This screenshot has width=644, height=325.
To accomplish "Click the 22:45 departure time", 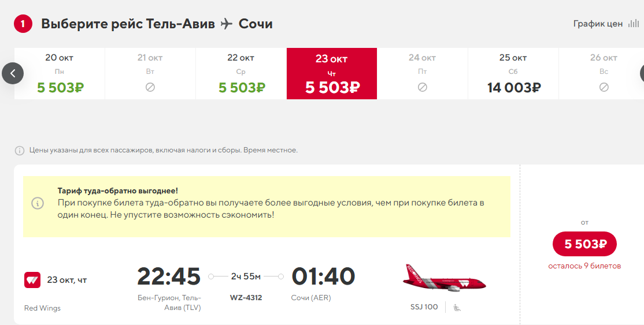I will tap(169, 277).
